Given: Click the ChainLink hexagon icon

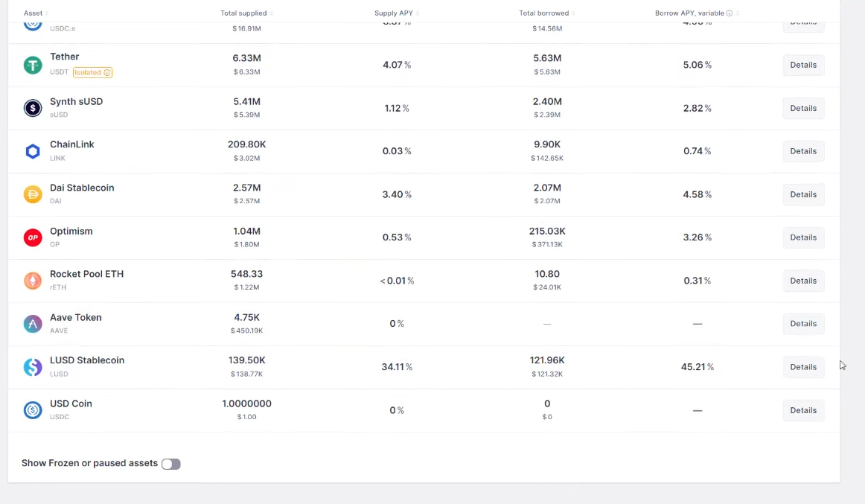Looking at the screenshot, I should 33,151.
